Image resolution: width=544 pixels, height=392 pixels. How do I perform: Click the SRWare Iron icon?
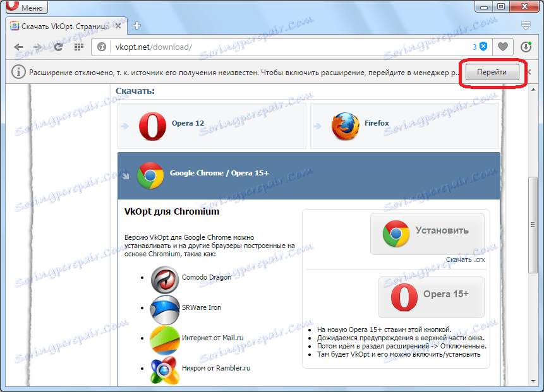point(165,309)
